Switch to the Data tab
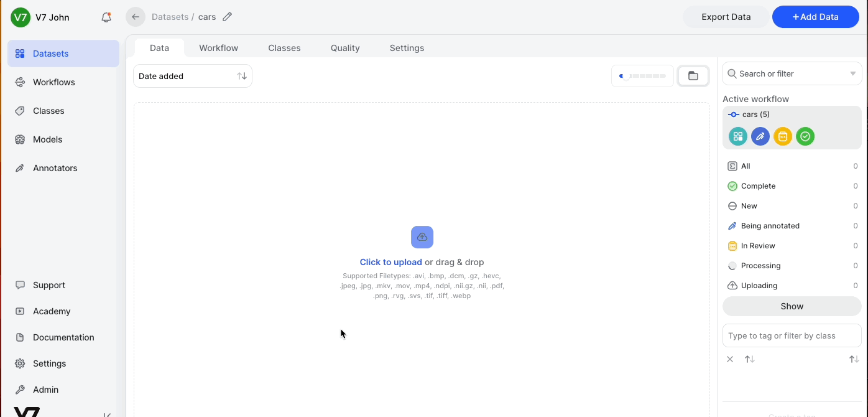This screenshot has width=868, height=417. tap(160, 48)
